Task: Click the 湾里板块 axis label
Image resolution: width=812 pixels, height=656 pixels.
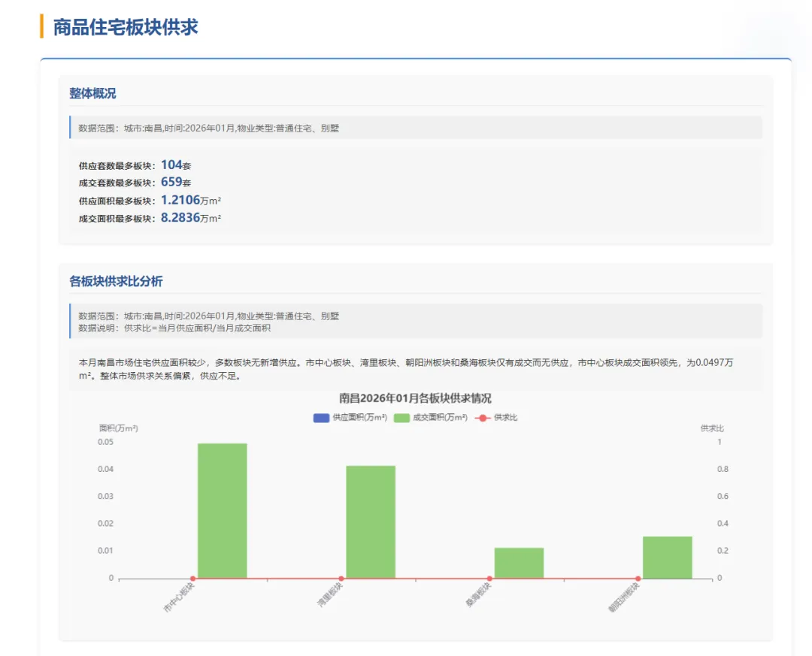Action: click(x=330, y=594)
